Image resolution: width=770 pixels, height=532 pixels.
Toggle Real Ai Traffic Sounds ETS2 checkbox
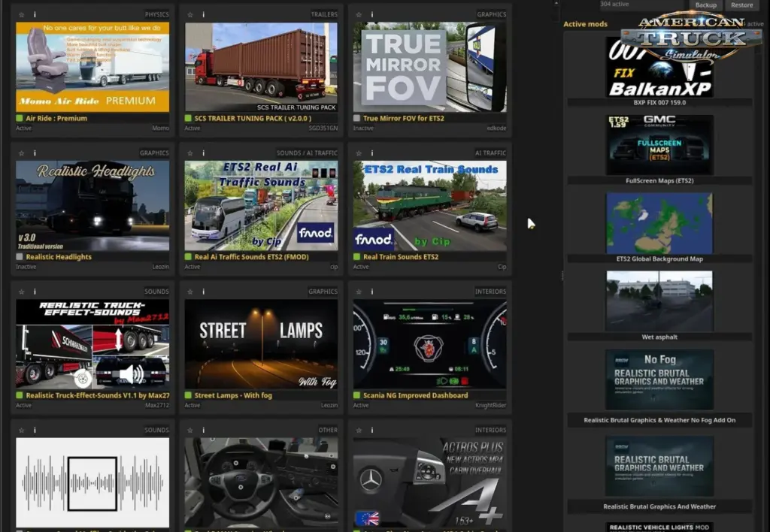[188, 257]
